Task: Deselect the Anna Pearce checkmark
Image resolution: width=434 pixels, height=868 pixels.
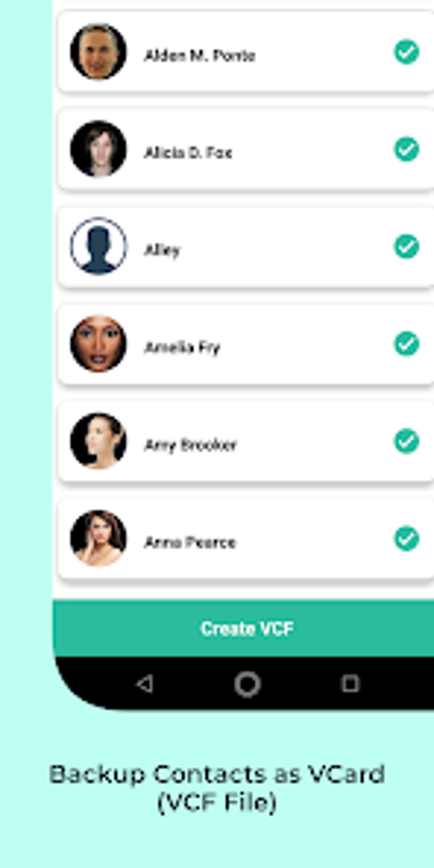Action: pos(407,538)
